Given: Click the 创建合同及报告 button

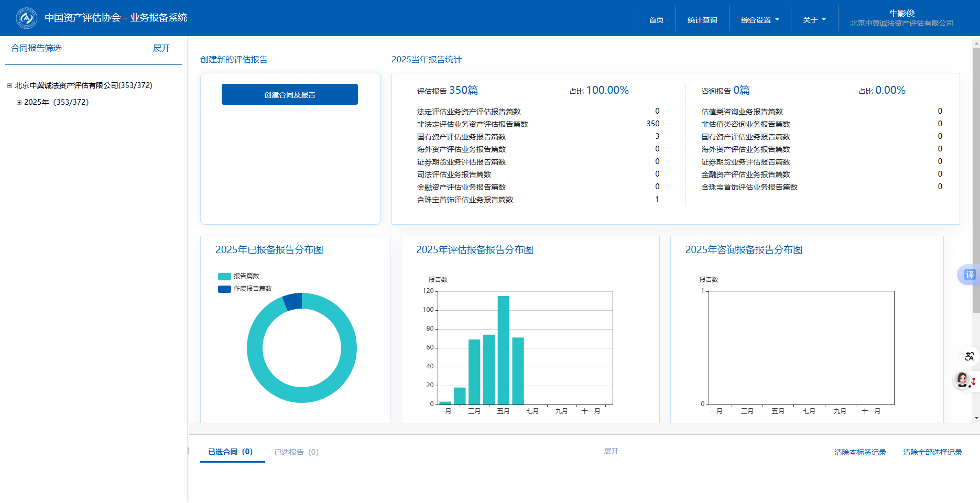Looking at the screenshot, I should point(289,95).
